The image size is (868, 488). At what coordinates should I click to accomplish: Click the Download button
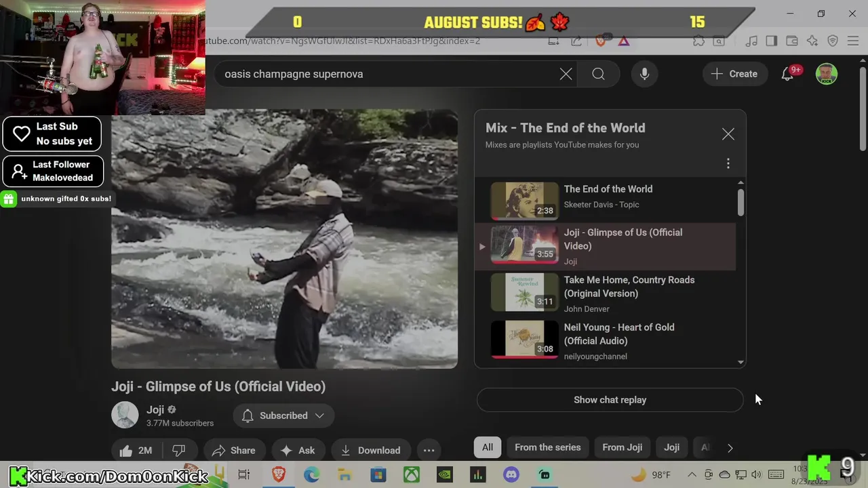(x=370, y=450)
